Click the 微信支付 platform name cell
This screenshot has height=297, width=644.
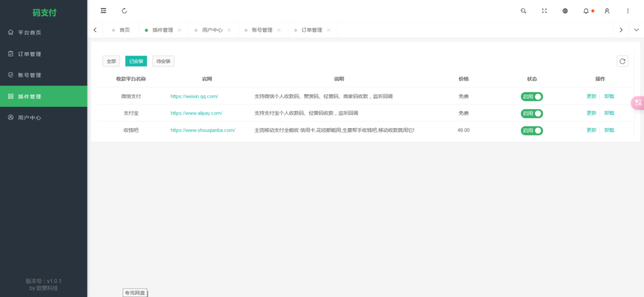[x=131, y=97]
